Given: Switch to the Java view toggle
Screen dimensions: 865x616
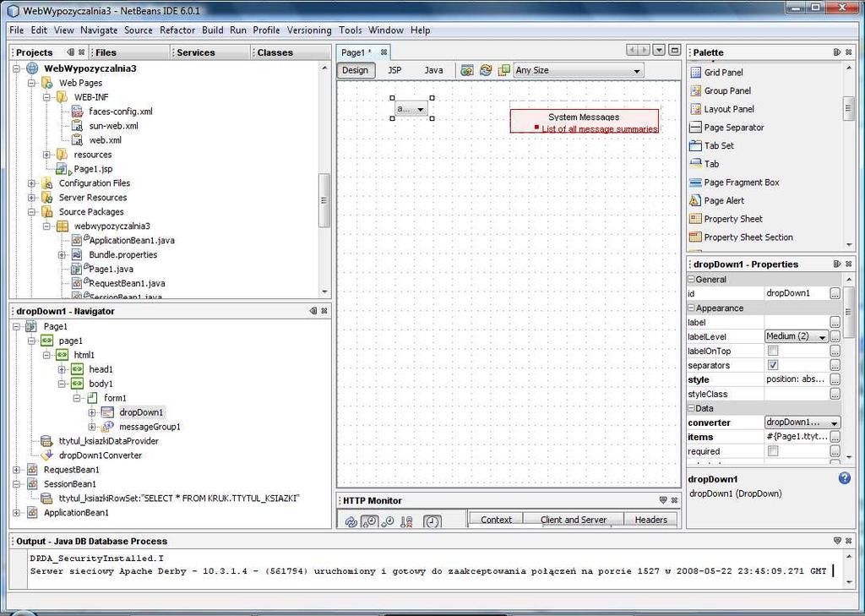Looking at the screenshot, I should [433, 70].
